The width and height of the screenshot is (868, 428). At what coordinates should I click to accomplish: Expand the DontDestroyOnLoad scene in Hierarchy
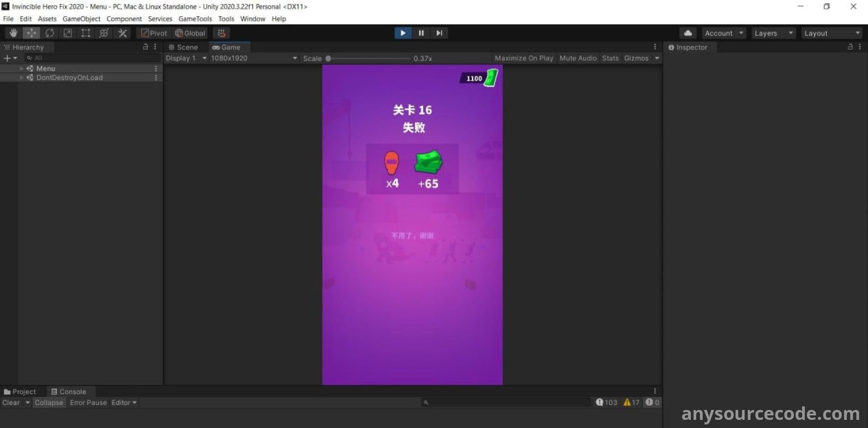22,78
